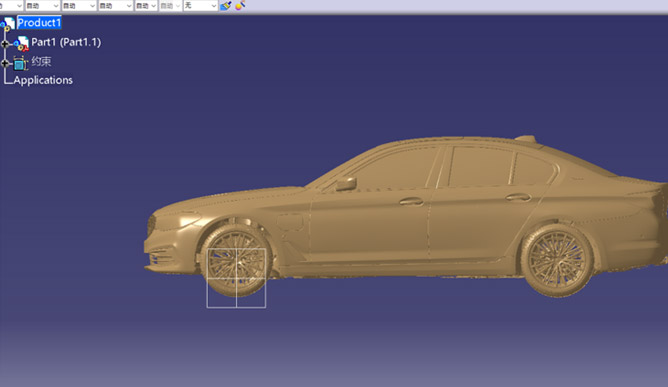Click the car's rear wheel
The image size is (668, 387).
click(557, 260)
